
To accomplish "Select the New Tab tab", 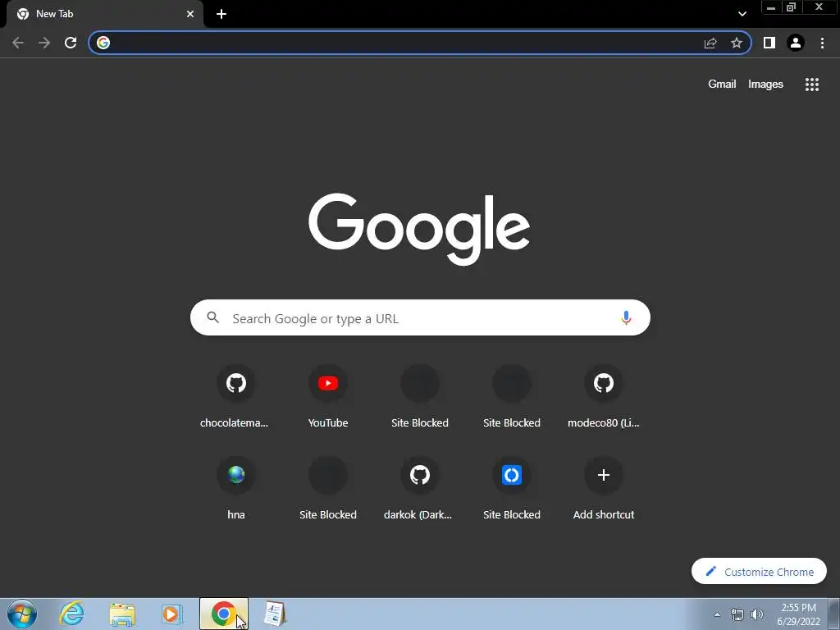I will [x=105, y=14].
